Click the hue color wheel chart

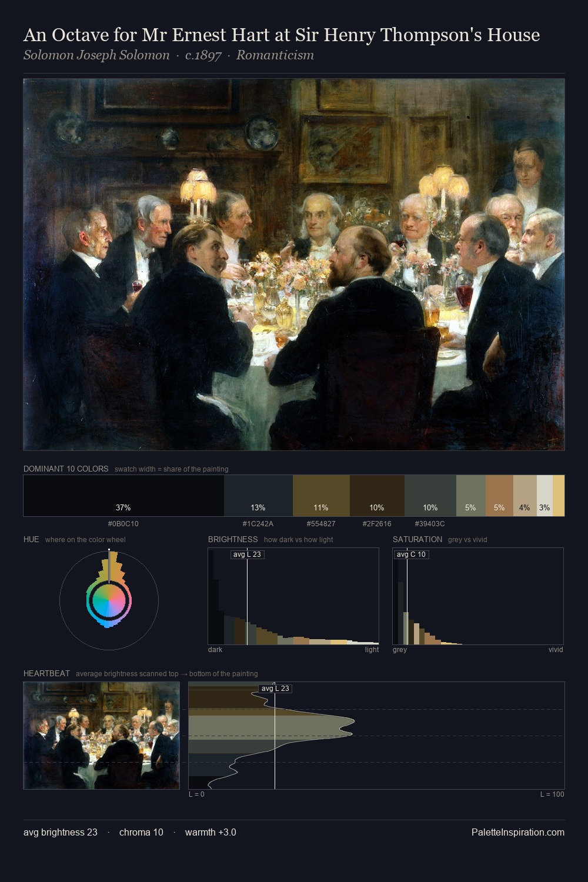109,600
